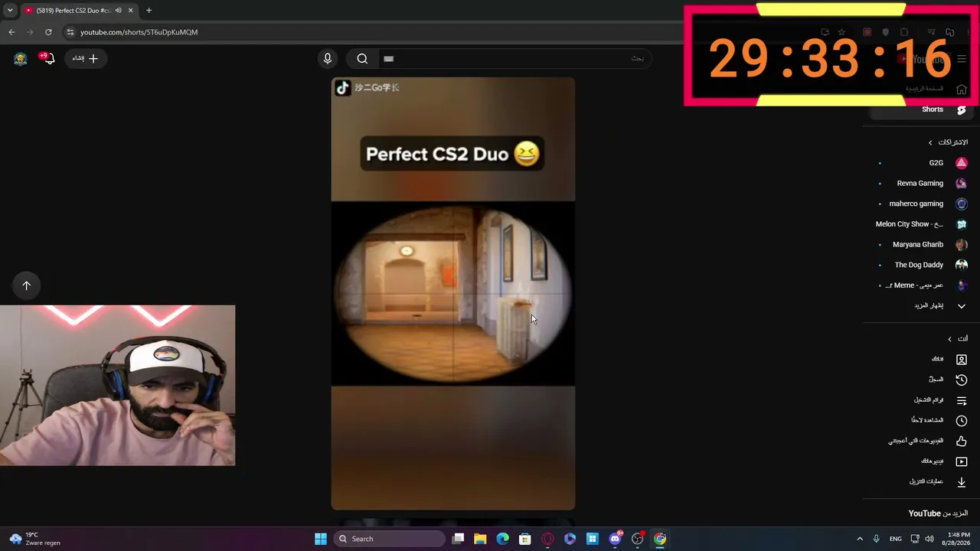Mute the tab using the speaker icon

(x=118, y=11)
